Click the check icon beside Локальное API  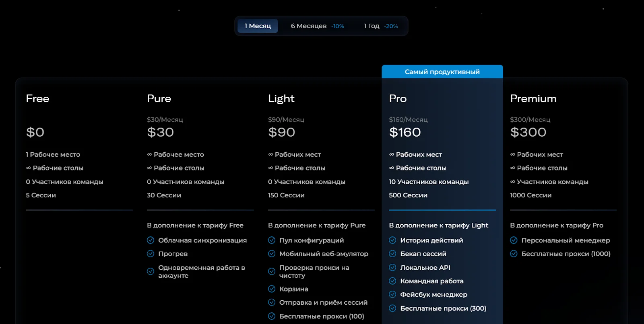pyautogui.click(x=392, y=268)
